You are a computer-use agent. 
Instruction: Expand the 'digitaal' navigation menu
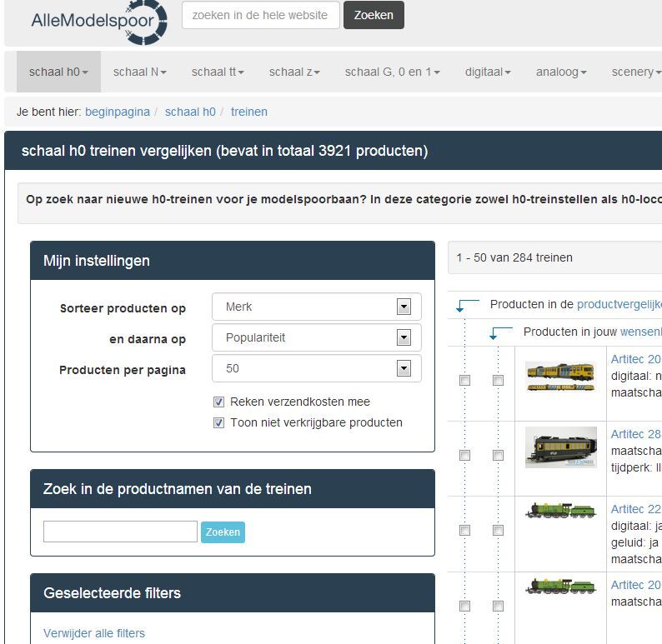pyautogui.click(x=488, y=72)
